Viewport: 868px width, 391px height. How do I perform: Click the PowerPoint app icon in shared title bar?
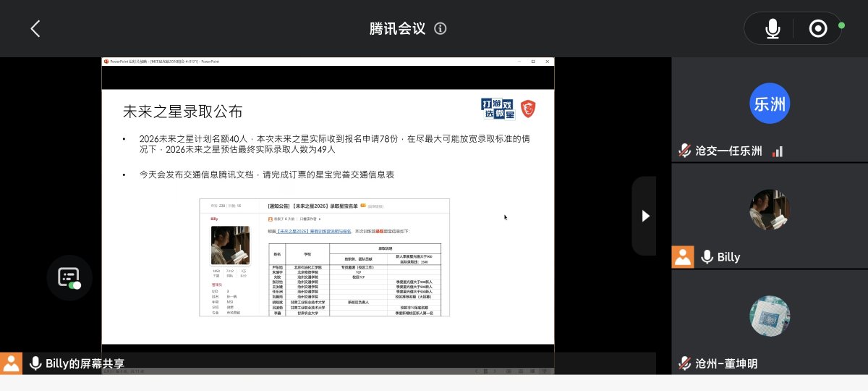(106, 62)
